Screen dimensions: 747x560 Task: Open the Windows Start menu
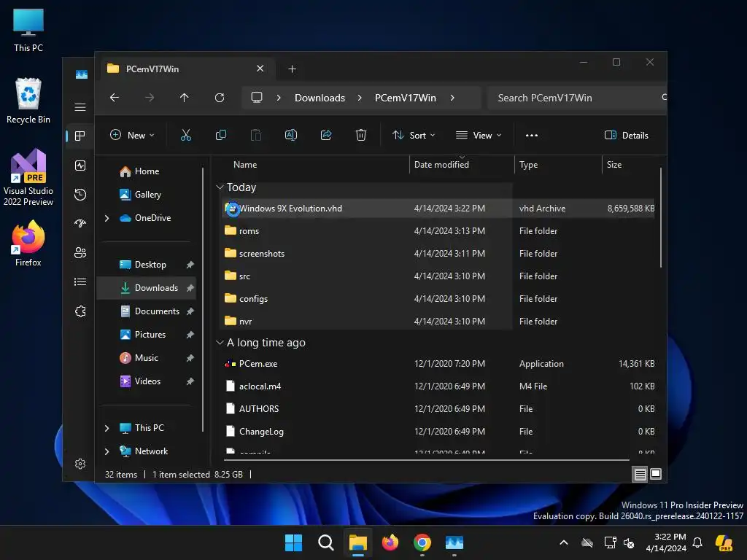pos(293,542)
